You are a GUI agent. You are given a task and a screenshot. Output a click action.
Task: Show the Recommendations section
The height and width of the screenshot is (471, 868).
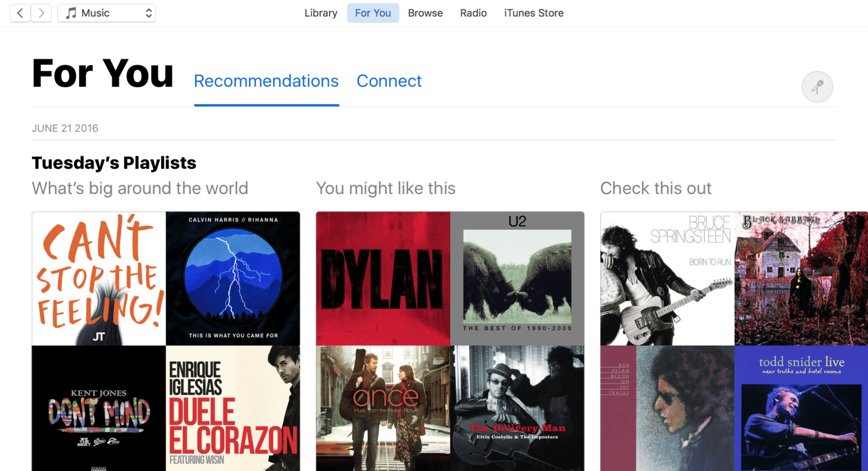pos(266,81)
